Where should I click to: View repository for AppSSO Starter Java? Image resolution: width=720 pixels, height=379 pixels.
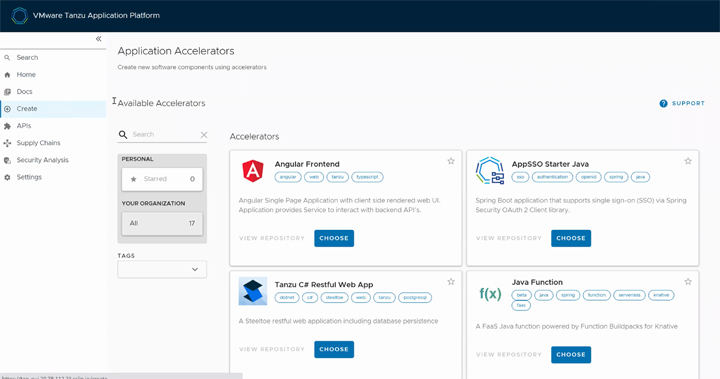[x=509, y=238]
